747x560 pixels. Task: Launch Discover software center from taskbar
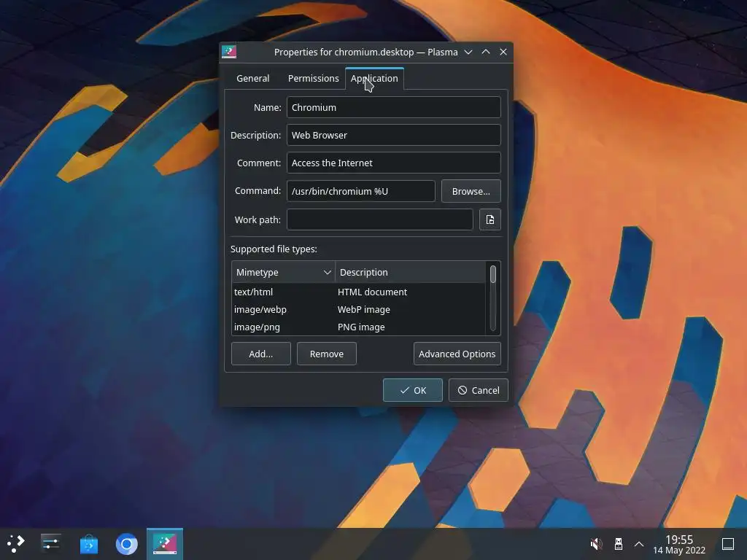pos(88,543)
